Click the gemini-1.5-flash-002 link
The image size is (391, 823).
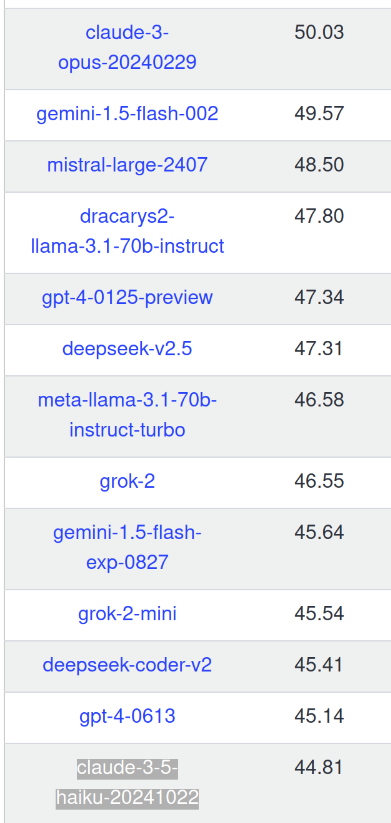127,114
